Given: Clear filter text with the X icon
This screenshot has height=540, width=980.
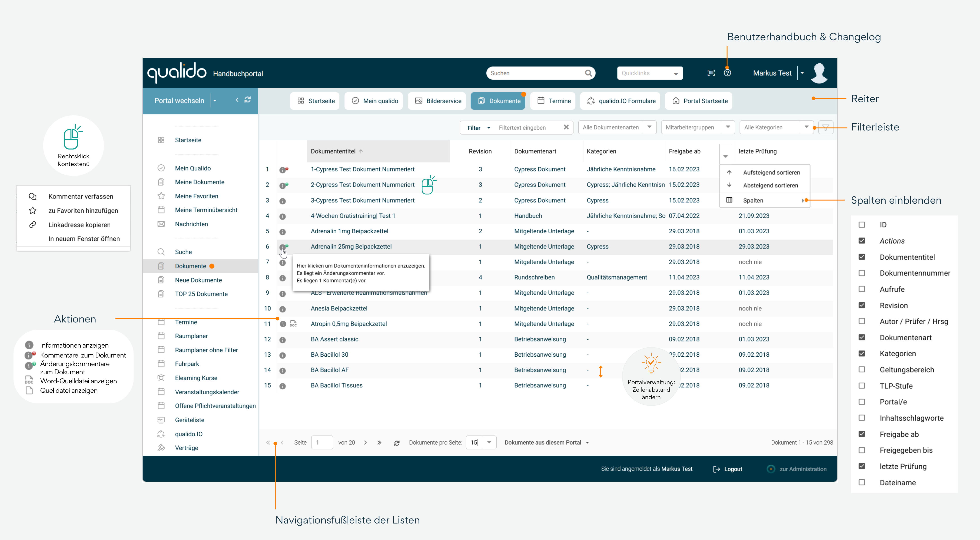Looking at the screenshot, I should pyautogui.click(x=566, y=128).
